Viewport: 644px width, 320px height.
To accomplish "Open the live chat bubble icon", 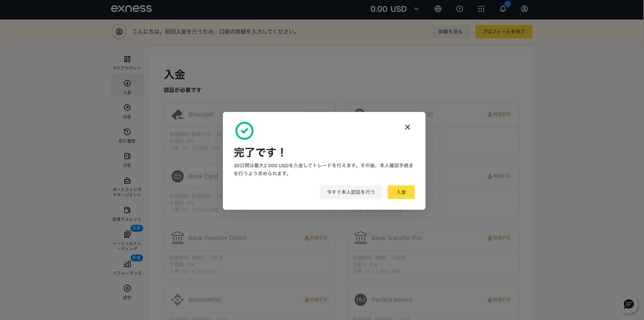I will tap(628, 304).
